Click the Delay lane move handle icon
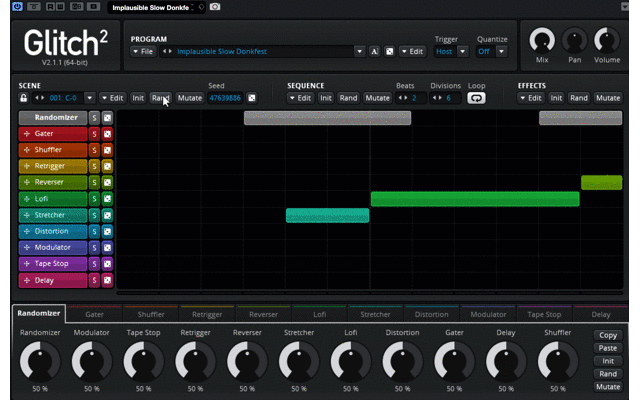 27,280
